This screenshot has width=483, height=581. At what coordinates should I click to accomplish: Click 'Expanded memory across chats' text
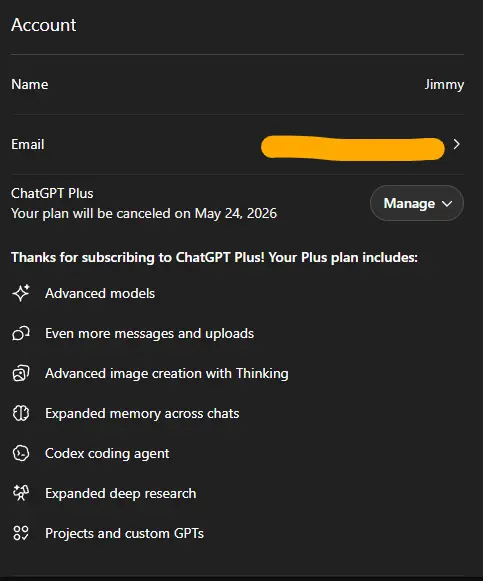(142, 414)
